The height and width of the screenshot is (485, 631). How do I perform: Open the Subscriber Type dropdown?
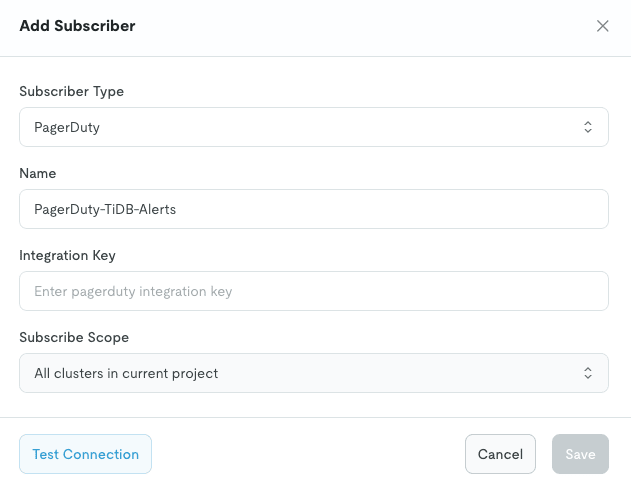(313, 128)
